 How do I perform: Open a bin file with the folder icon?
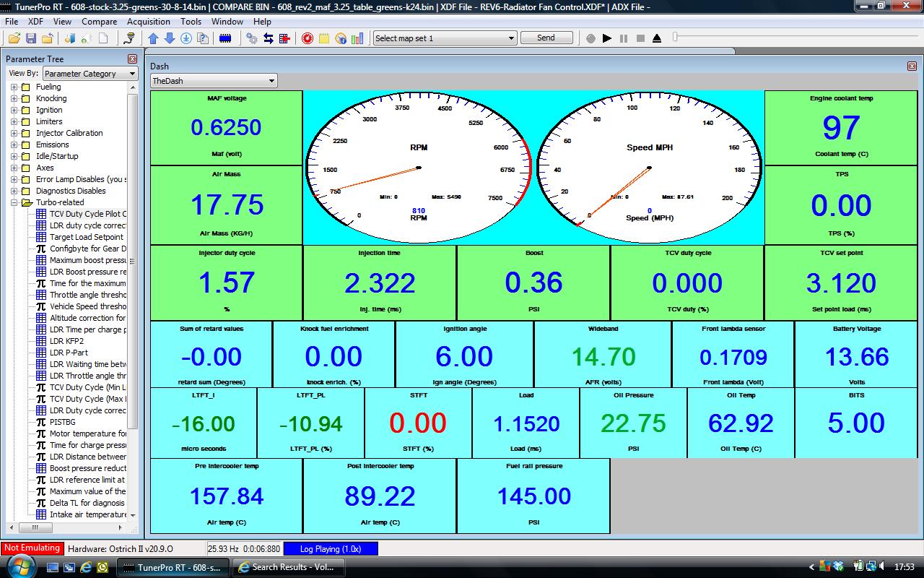tap(14, 38)
